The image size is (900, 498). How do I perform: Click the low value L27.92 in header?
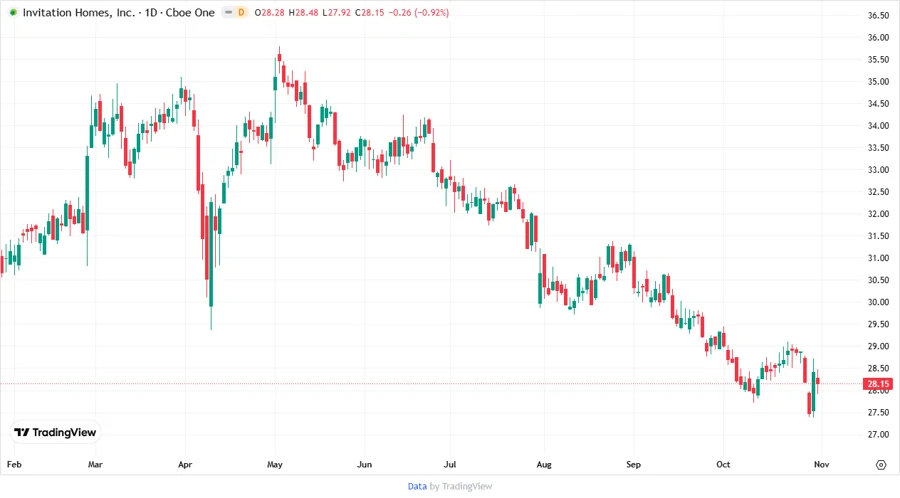(x=336, y=12)
